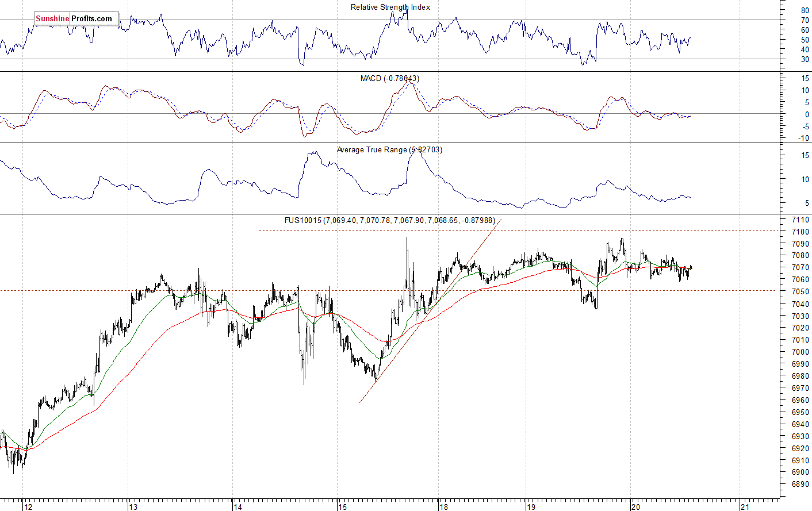Click RSI axis value 80
This screenshot has width=812, height=511.
tap(805, 11)
